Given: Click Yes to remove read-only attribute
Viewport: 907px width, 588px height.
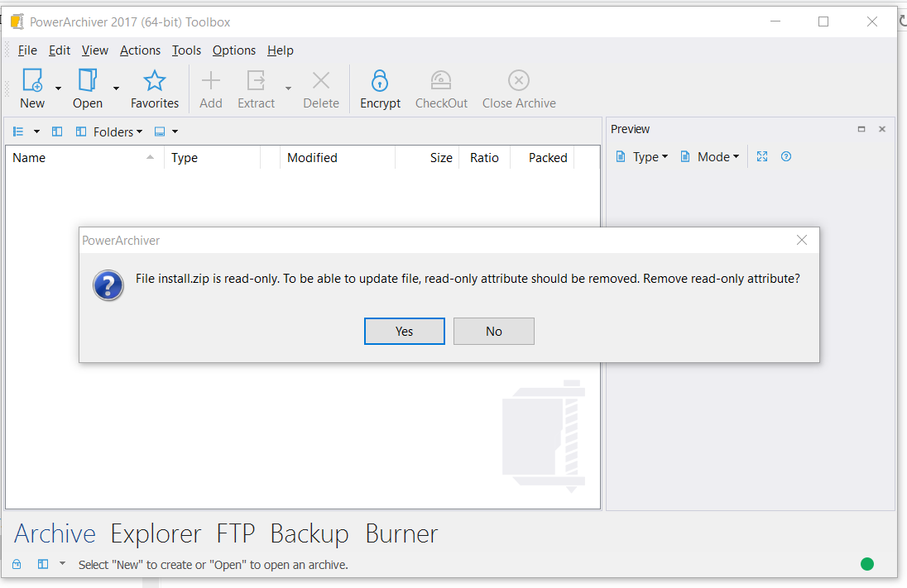Looking at the screenshot, I should 405,332.
